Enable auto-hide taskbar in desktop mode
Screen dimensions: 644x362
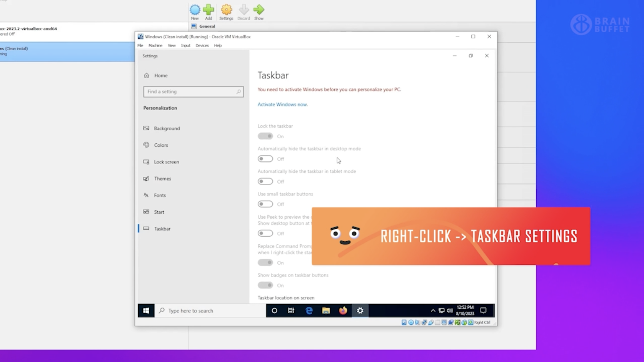[x=265, y=159]
